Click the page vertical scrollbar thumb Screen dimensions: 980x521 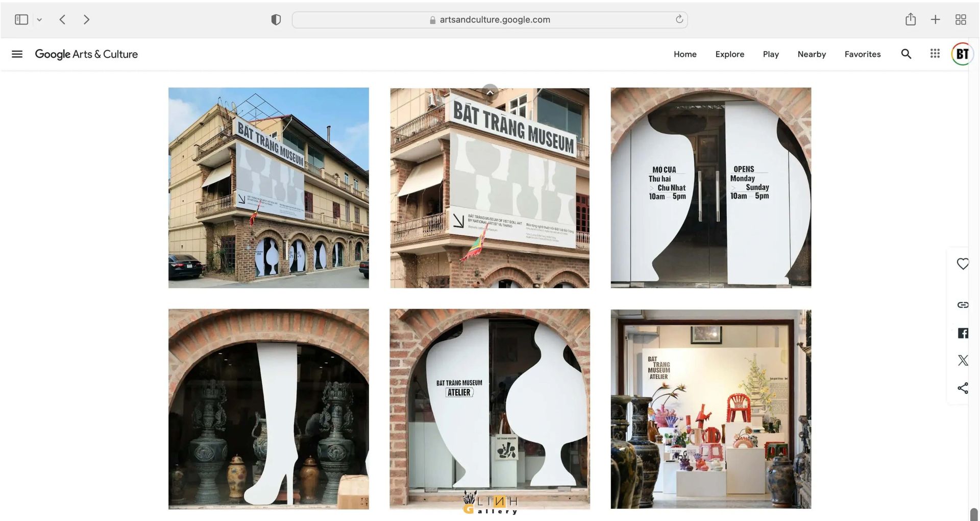(974, 514)
